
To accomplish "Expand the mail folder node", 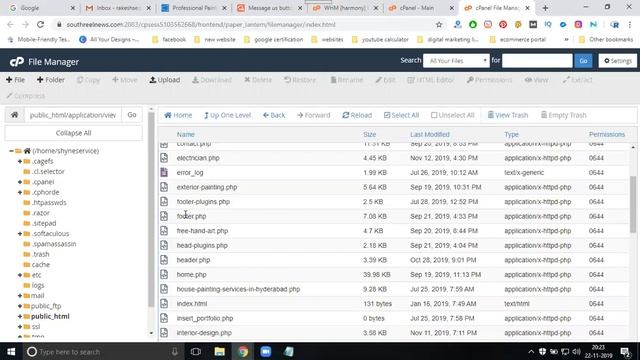I will click(x=20, y=296).
